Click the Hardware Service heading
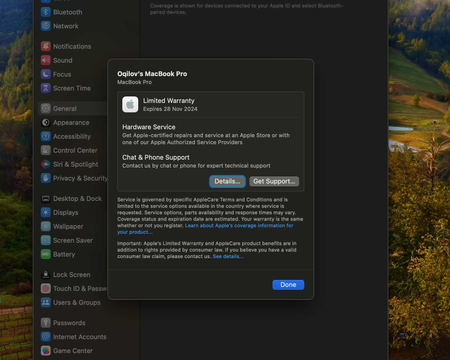Image resolution: width=450 pixels, height=360 pixels. pos(149,127)
